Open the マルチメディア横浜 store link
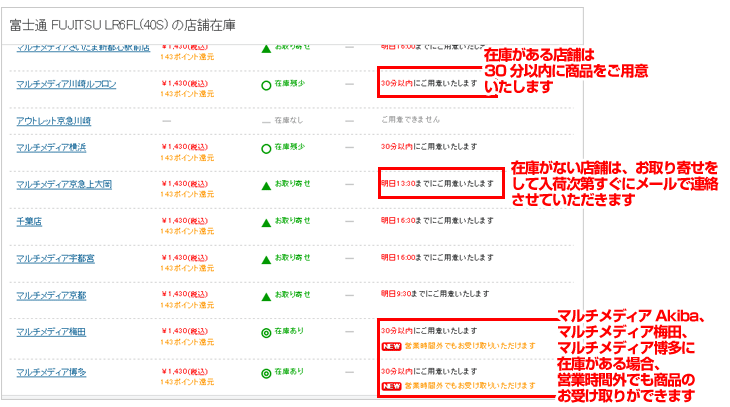The width and height of the screenshot is (730, 407). [x=51, y=148]
